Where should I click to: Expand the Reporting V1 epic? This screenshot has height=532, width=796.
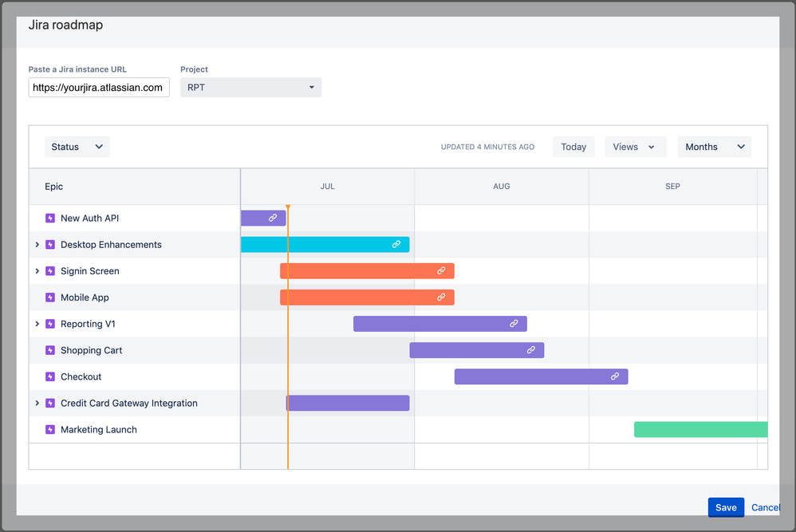[x=37, y=324]
